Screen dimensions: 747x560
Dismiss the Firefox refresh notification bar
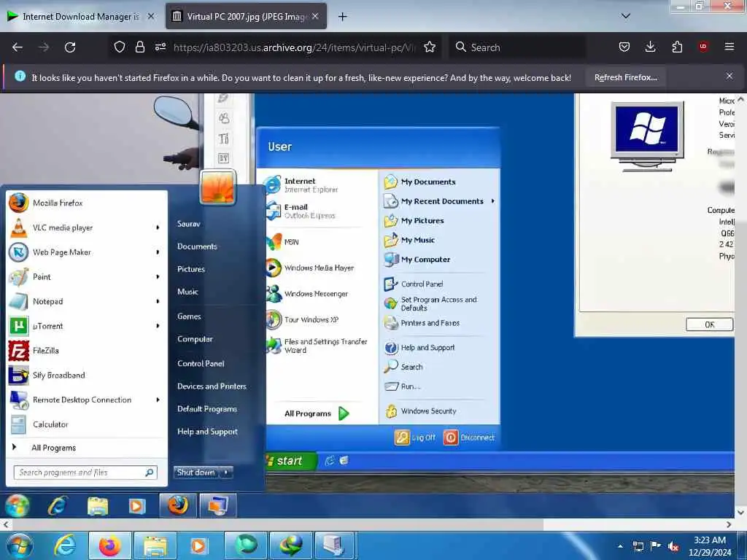(x=729, y=76)
